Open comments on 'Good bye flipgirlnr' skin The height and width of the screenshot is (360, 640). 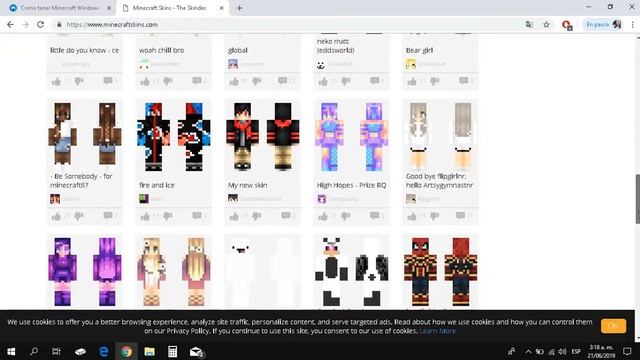460,216
